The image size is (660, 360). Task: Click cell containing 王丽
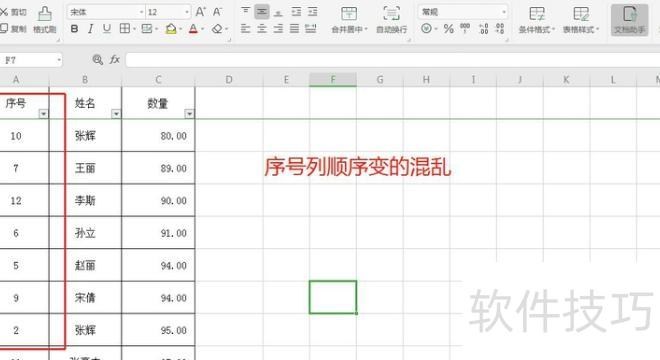coord(85,168)
